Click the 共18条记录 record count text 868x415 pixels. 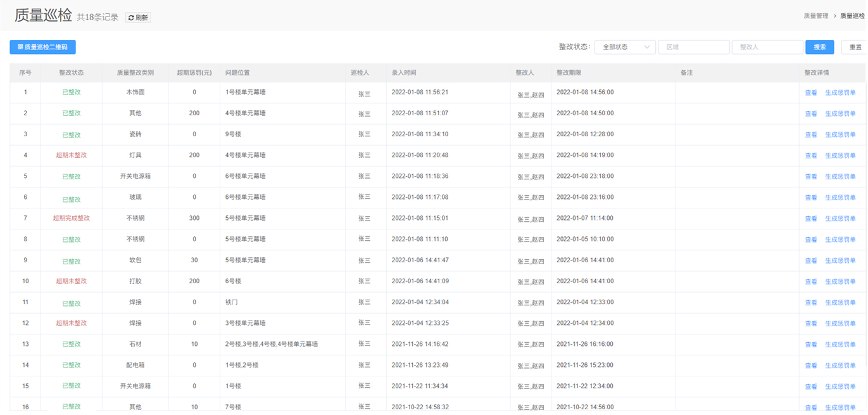[x=97, y=18]
